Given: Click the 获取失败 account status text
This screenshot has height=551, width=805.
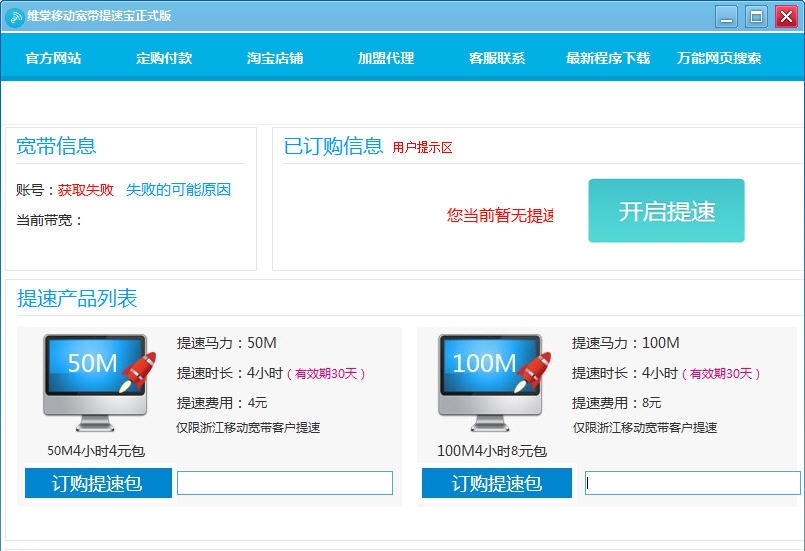Looking at the screenshot, I should click(86, 190).
